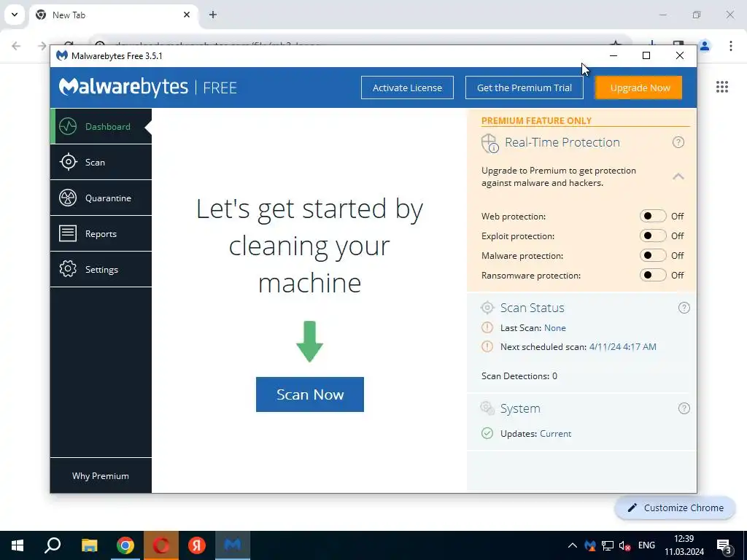
Task: Collapse Real-Time Protection panel chevron
Action: 678,176
